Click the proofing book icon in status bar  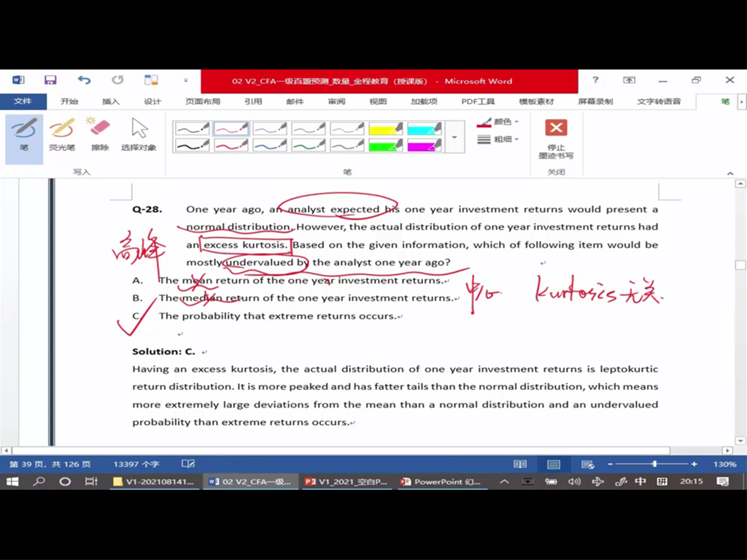click(x=188, y=464)
